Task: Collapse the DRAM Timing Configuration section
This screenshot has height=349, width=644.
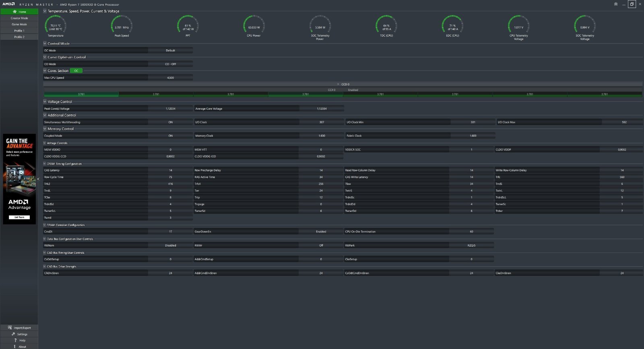Action: [x=45, y=164]
